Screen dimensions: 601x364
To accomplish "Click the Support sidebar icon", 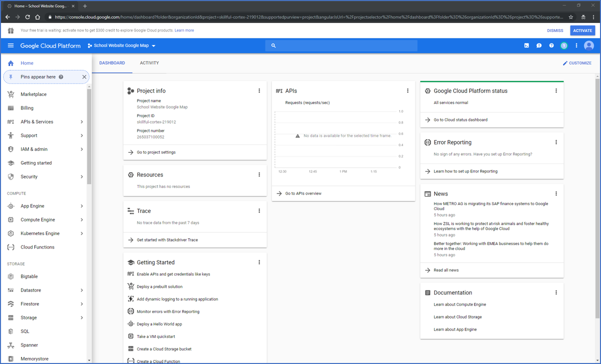I will pyautogui.click(x=10, y=135).
